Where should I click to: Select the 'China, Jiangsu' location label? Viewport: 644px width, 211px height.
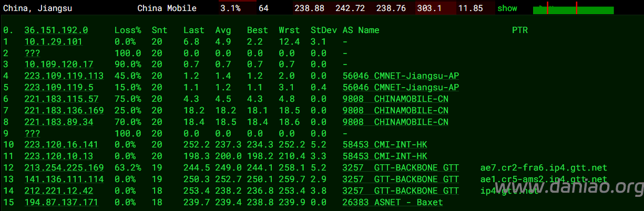[38, 8]
